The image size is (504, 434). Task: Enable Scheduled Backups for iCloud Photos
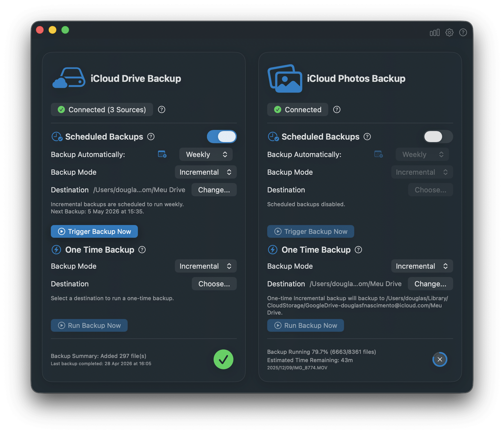point(438,137)
